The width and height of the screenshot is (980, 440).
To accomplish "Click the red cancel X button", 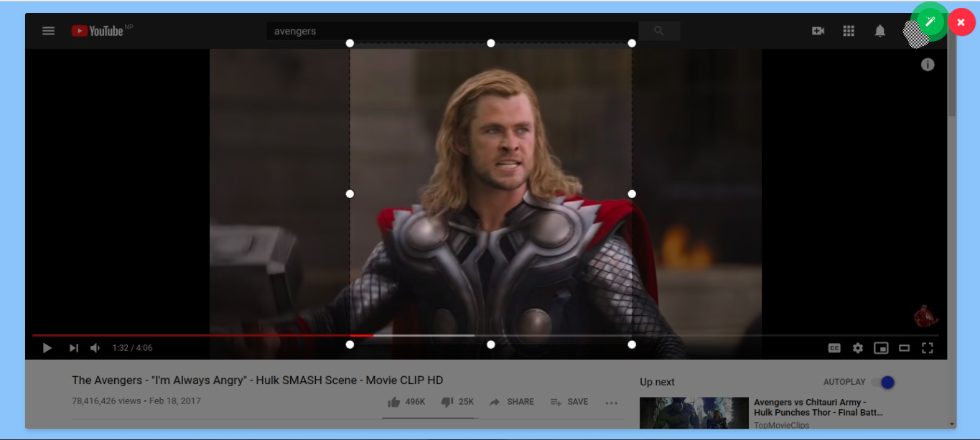I will (x=961, y=22).
